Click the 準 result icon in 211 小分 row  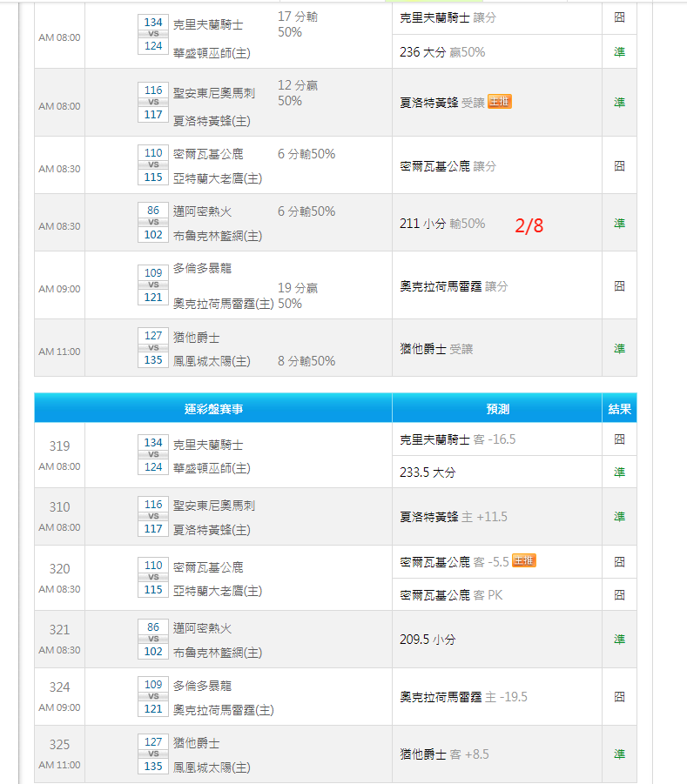619,223
